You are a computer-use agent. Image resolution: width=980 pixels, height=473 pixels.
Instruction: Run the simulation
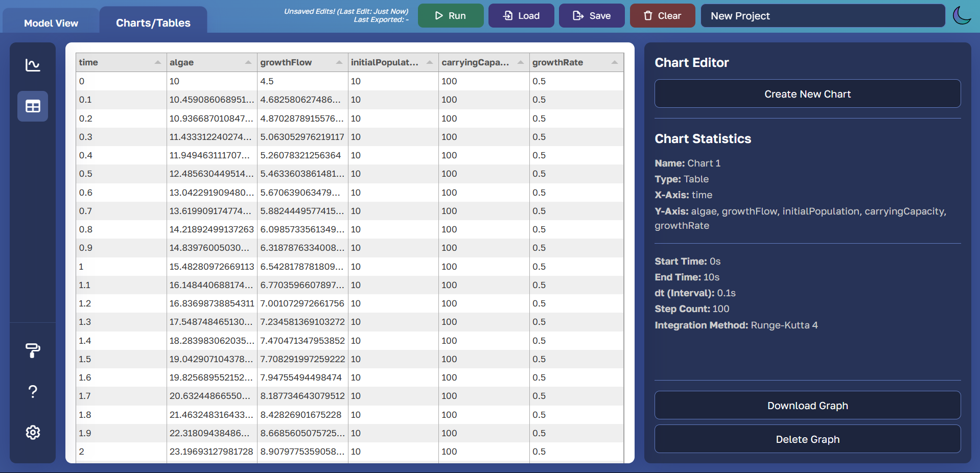(x=451, y=16)
